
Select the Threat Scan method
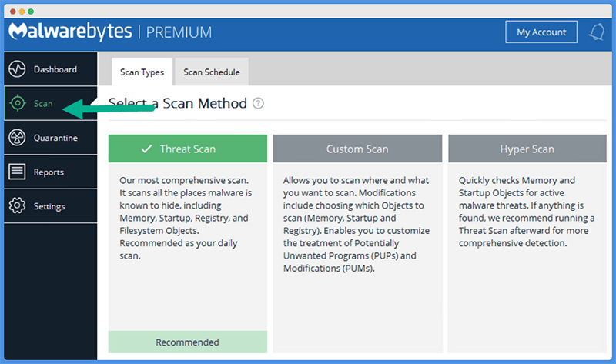188,149
